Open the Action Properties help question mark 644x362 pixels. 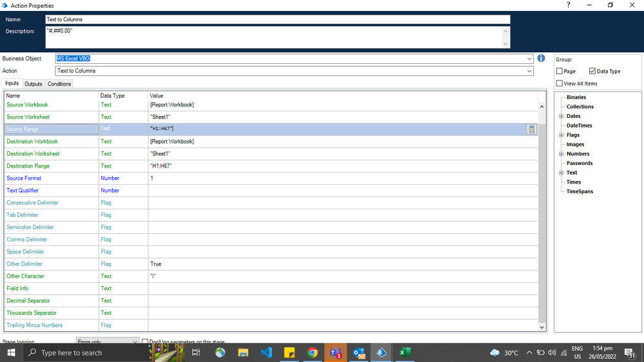568,5
